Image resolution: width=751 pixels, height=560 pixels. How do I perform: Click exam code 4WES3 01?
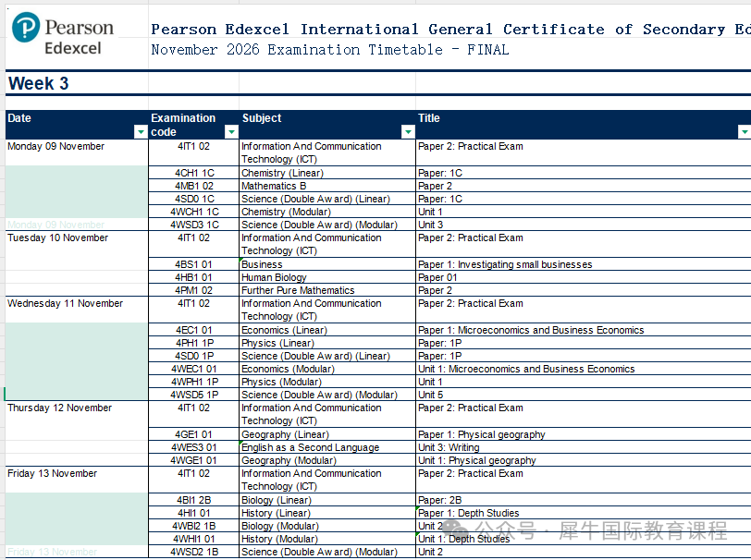click(x=194, y=447)
